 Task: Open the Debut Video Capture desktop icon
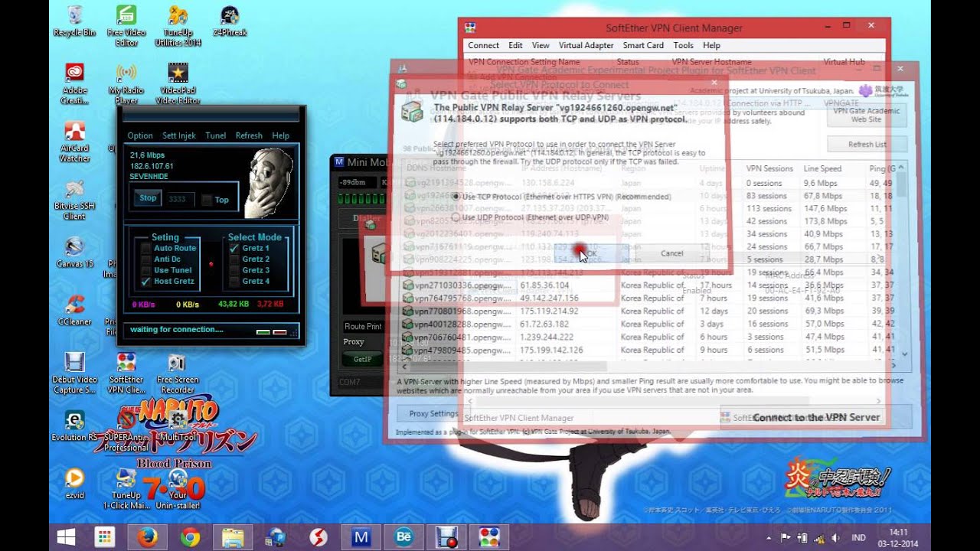(74, 373)
